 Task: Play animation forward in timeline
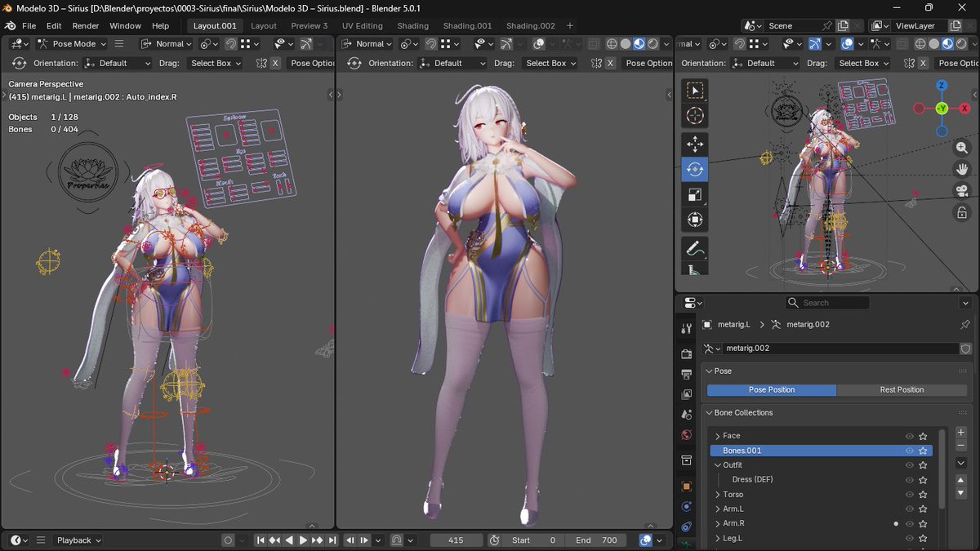tap(303, 540)
